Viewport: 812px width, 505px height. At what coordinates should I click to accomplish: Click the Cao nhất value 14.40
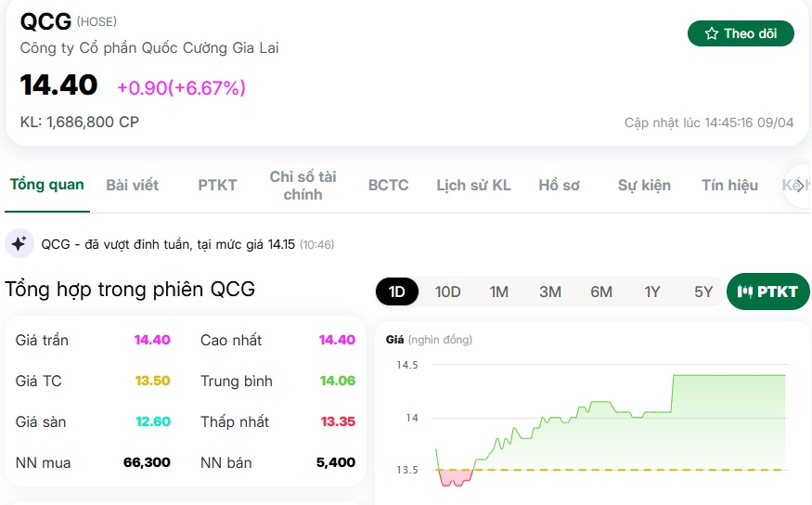pos(337,340)
